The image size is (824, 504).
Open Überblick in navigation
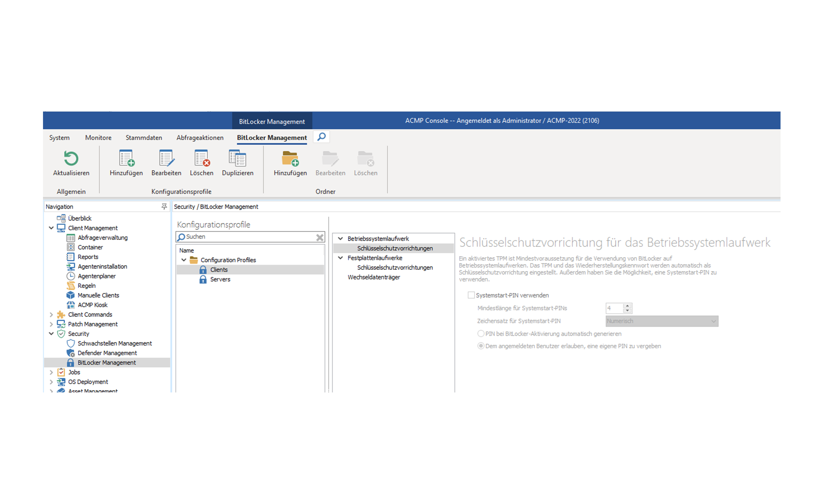coord(79,218)
